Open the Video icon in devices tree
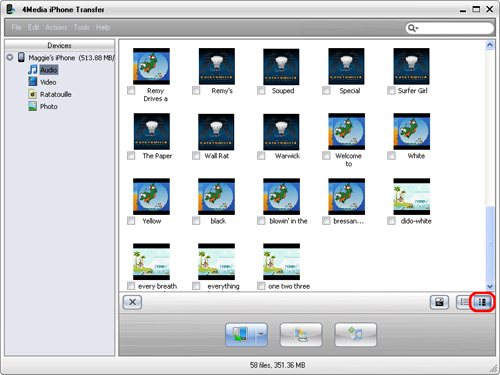Viewport: 500px width, 375px height. (33, 82)
